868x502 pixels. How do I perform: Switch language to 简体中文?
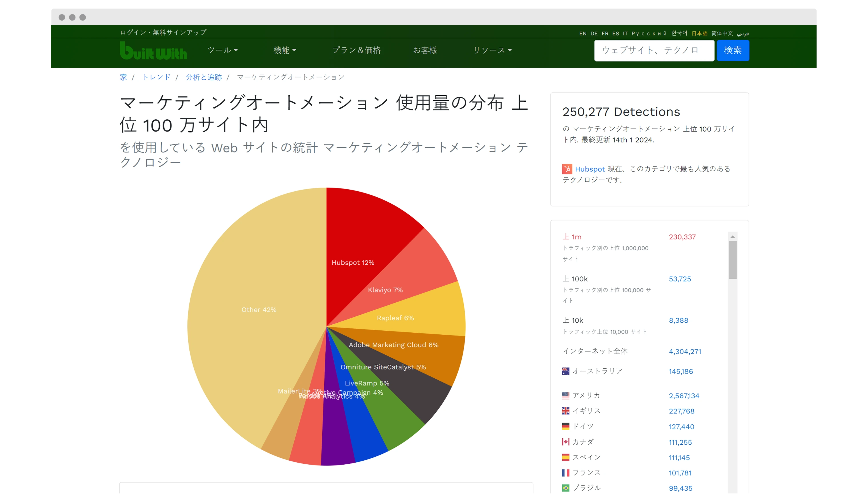click(722, 33)
